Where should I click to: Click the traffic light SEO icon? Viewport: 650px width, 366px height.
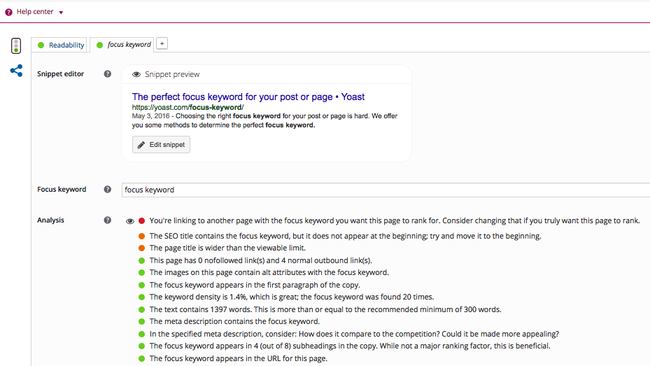coord(16,46)
